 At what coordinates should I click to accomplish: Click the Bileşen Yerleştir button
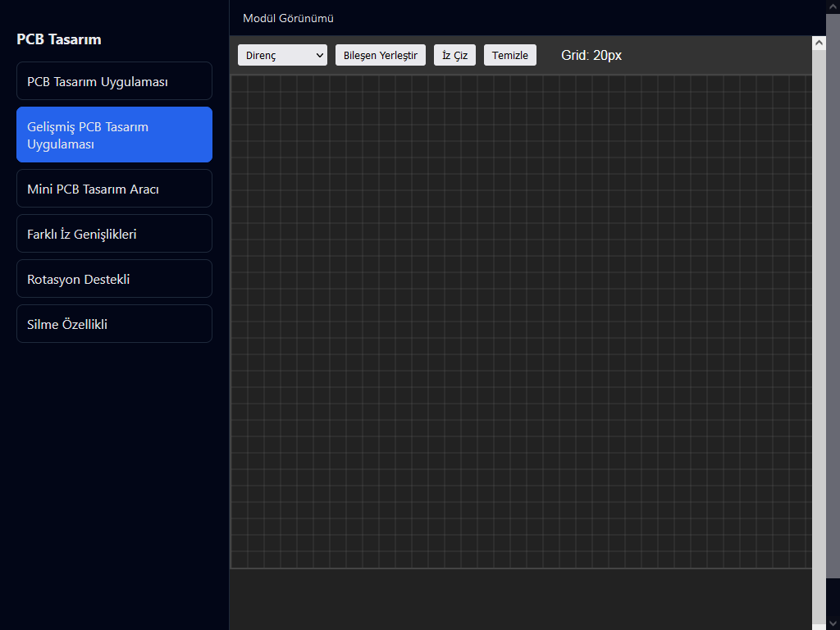381,55
